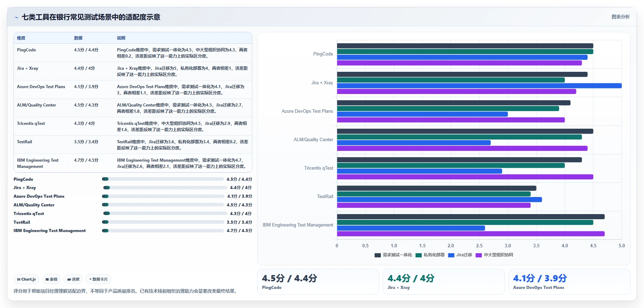
Task: Select the Chart.js tag chip
Action: (26, 279)
